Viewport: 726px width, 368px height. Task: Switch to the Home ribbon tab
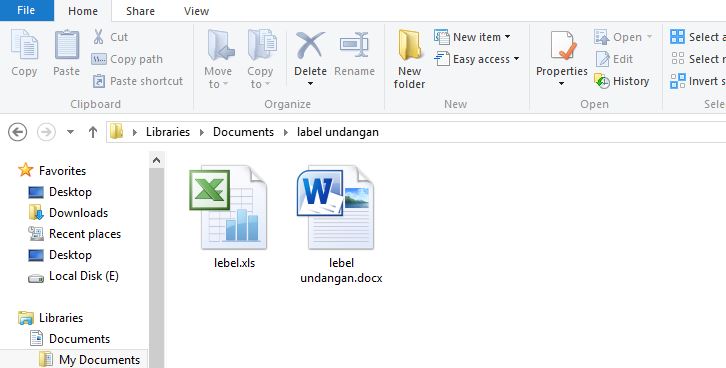point(82,11)
